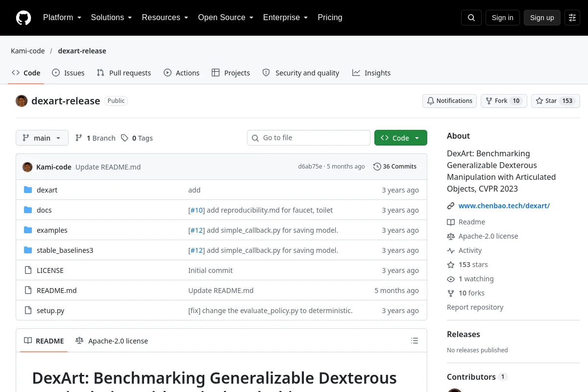Click the Releases heading link
Screen dimensions: 588x392
464,334
